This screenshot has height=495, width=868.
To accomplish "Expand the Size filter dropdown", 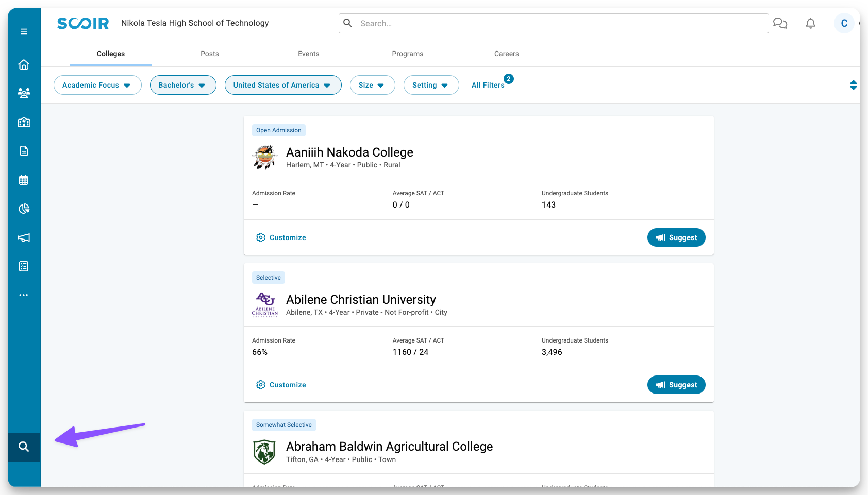I will (x=373, y=85).
